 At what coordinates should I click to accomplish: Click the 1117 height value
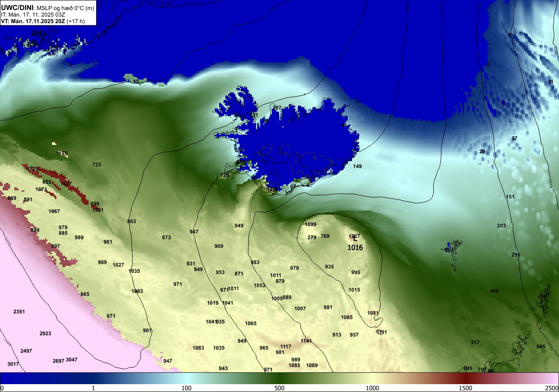[x=286, y=347]
